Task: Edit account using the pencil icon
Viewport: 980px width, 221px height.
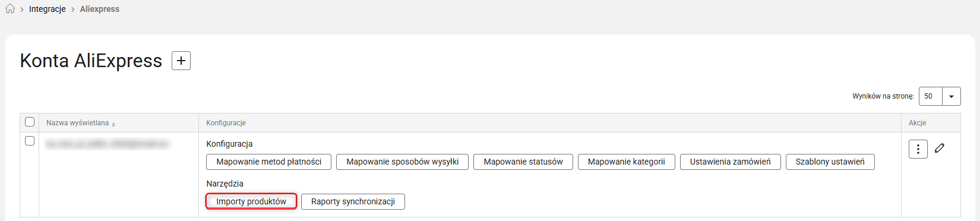Action: pyautogui.click(x=940, y=148)
